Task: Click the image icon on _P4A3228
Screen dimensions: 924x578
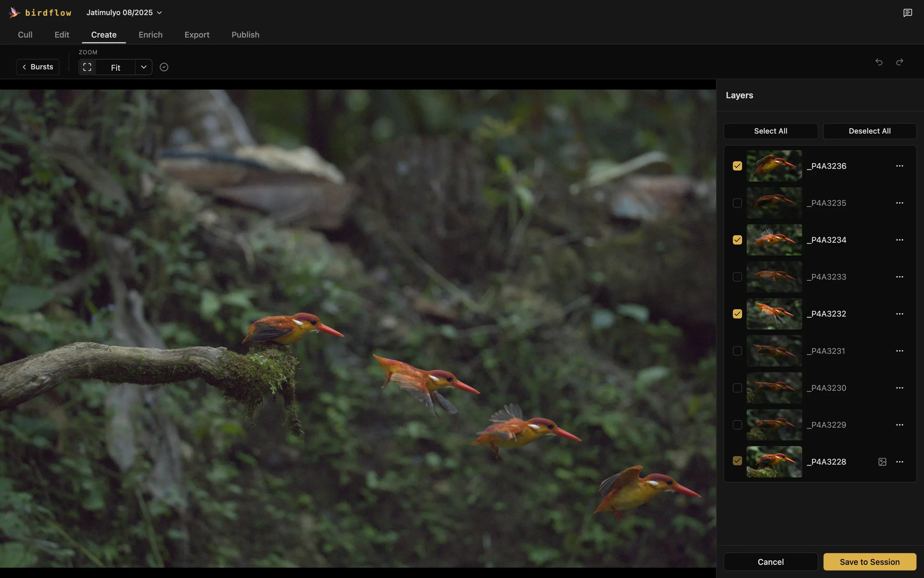Action: [882, 462]
